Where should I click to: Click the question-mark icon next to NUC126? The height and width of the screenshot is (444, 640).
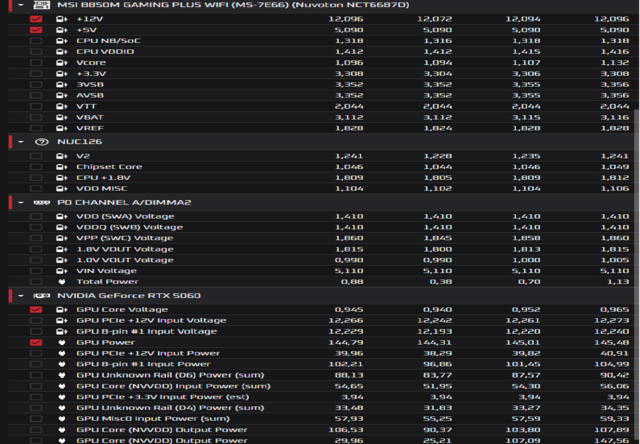pyautogui.click(x=41, y=142)
